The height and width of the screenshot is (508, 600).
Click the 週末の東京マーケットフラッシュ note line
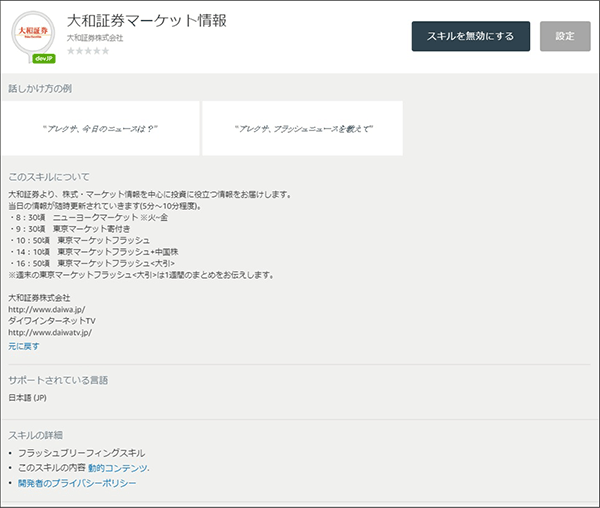point(141,275)
